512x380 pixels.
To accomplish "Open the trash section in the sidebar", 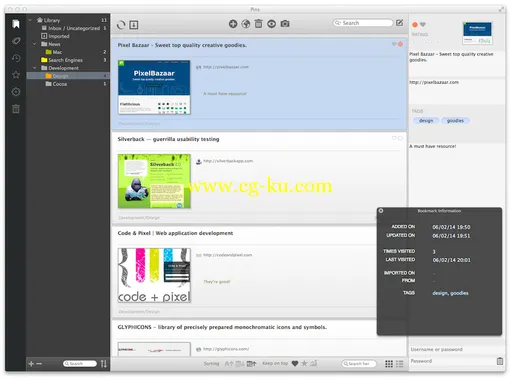I will pyautogui.click(x=16, y=109).
